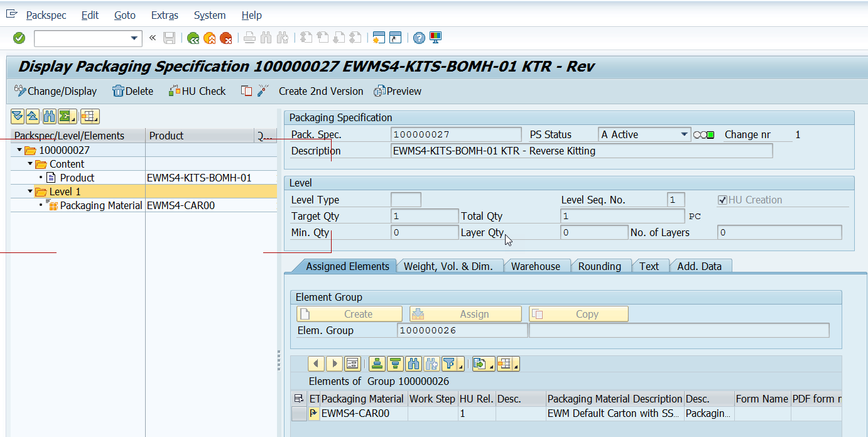Open the Extras menu
868x437 pixels.
[165, 15]
